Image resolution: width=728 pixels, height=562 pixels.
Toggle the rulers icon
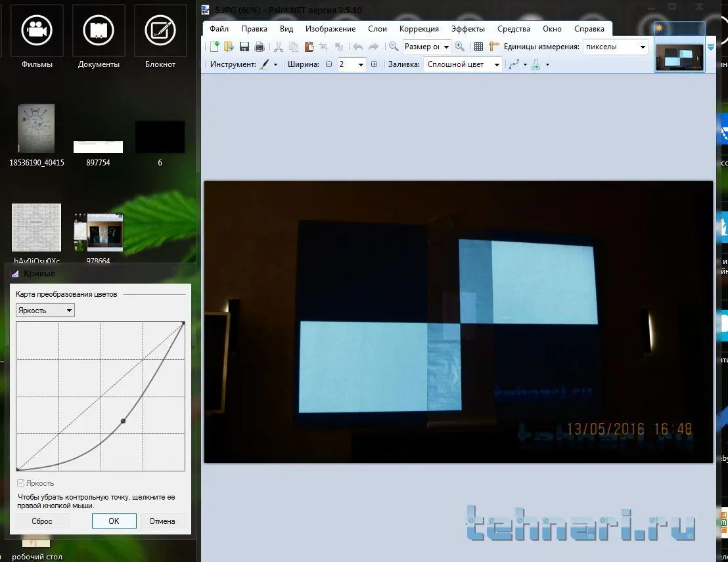pos(494,47)
